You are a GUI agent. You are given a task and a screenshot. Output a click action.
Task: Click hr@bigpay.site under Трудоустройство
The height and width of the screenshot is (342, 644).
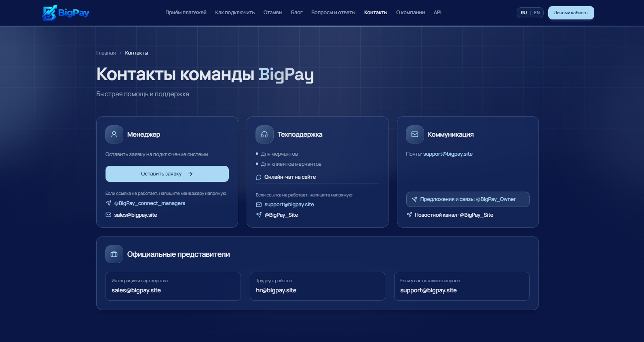coord(276,290)
